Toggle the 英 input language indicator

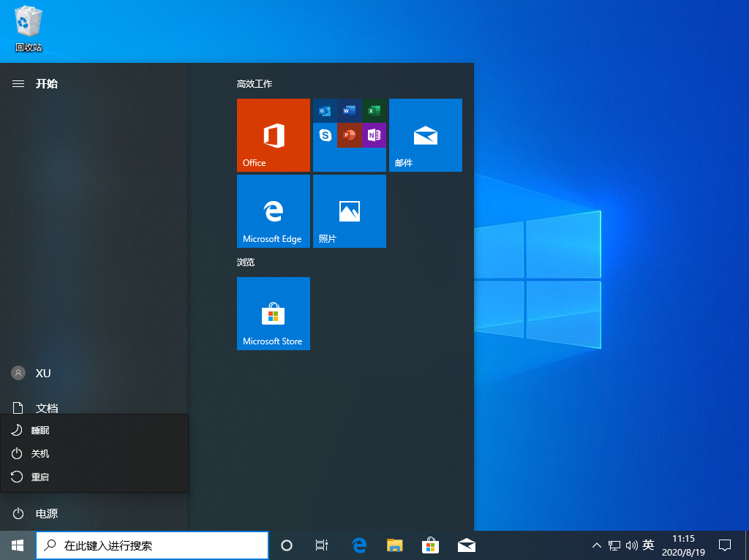pyautogui.click(x=647, y=545)
